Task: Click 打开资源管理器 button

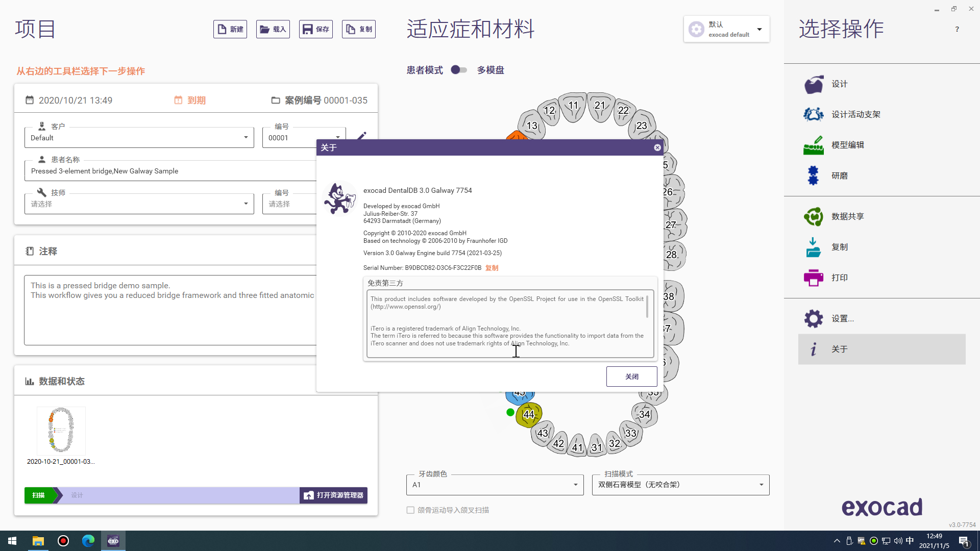Action: click(334, 495)
